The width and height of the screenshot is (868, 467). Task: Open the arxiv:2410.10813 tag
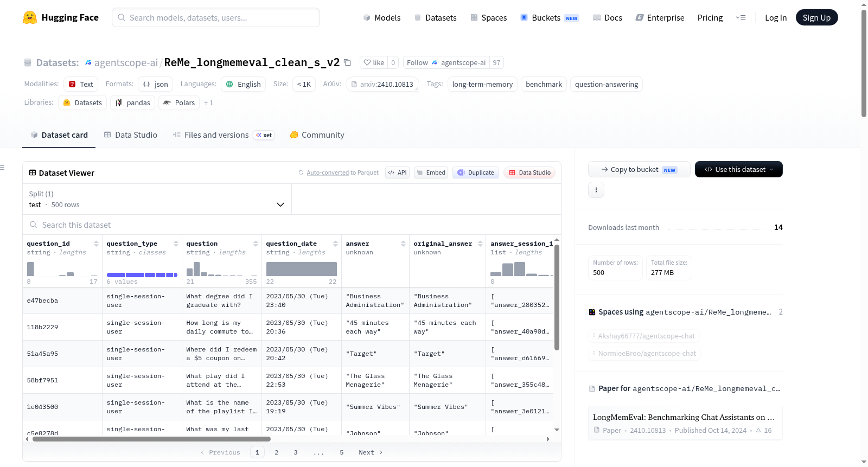pos(382,84)
